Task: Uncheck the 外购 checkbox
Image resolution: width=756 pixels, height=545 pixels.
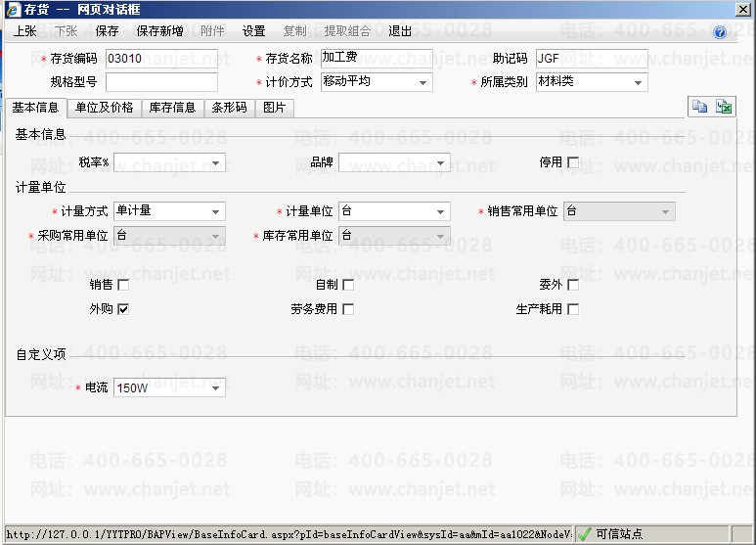Action: (x=123, y=309)
